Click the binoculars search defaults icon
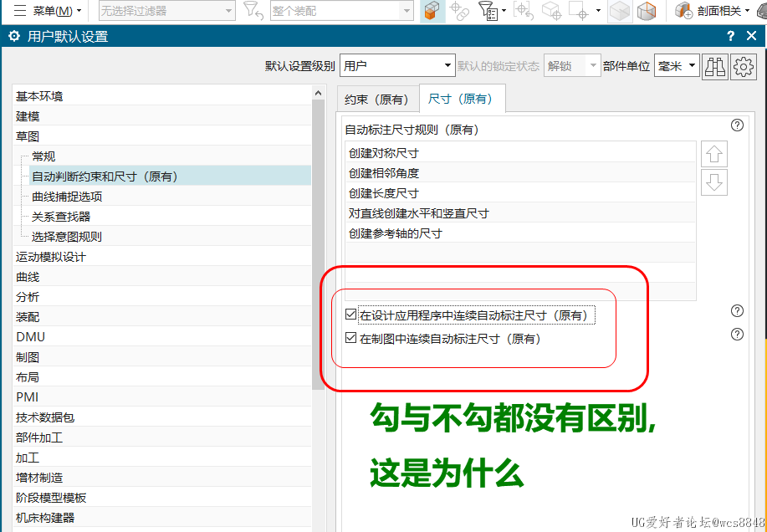 pos(714,67)
